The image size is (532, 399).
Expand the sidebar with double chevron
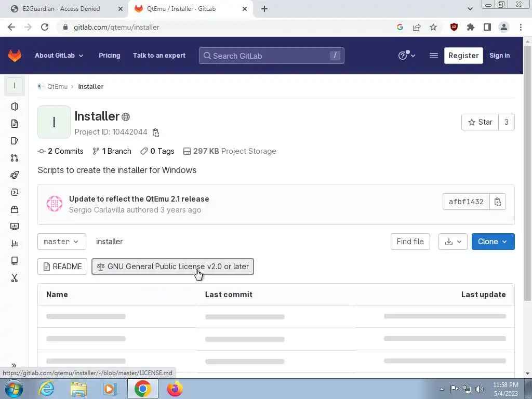point(14,365)
